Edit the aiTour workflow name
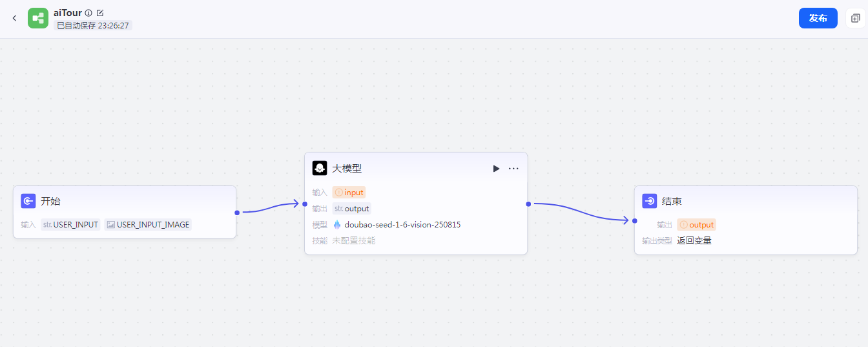 [x=100, y=13]
